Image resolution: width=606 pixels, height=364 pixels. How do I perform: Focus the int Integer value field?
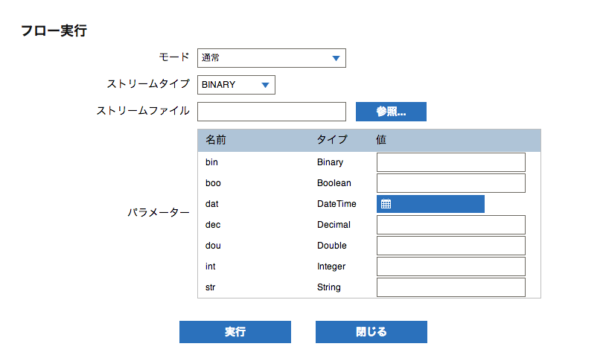click(x=451, y=266)
